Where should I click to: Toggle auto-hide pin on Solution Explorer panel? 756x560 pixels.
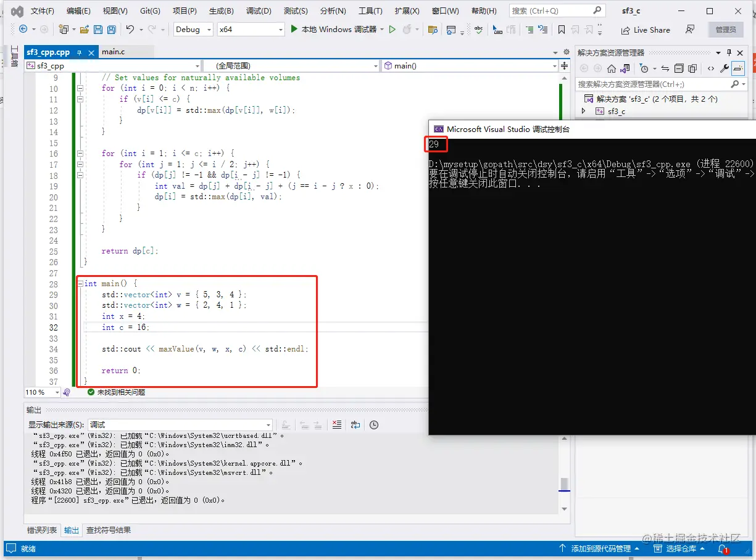click(x=729, y=52)
